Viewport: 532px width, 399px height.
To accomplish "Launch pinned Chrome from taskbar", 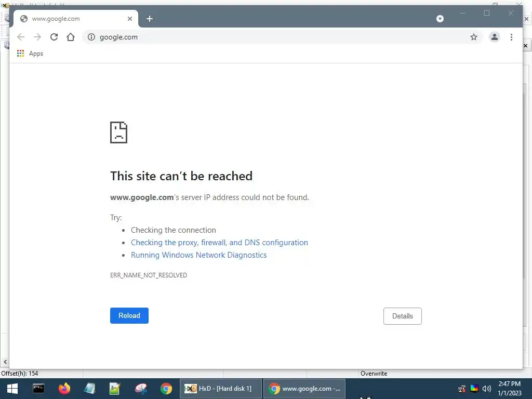I will pos(166,389).
